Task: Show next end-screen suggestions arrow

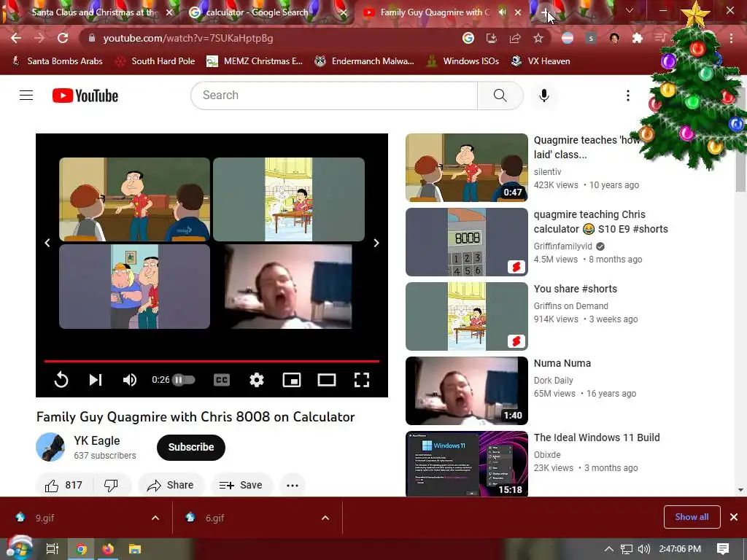Action: [x=376, y=243]
